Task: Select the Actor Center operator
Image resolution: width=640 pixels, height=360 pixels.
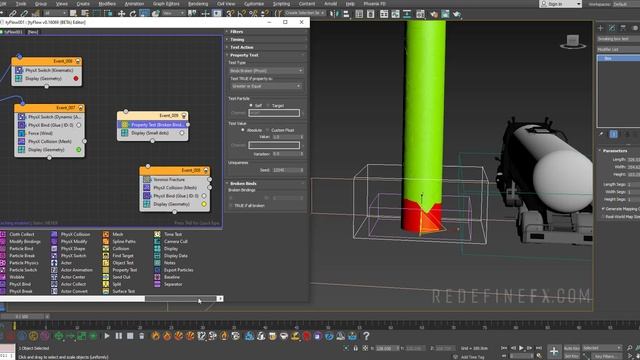Action: 69,277
